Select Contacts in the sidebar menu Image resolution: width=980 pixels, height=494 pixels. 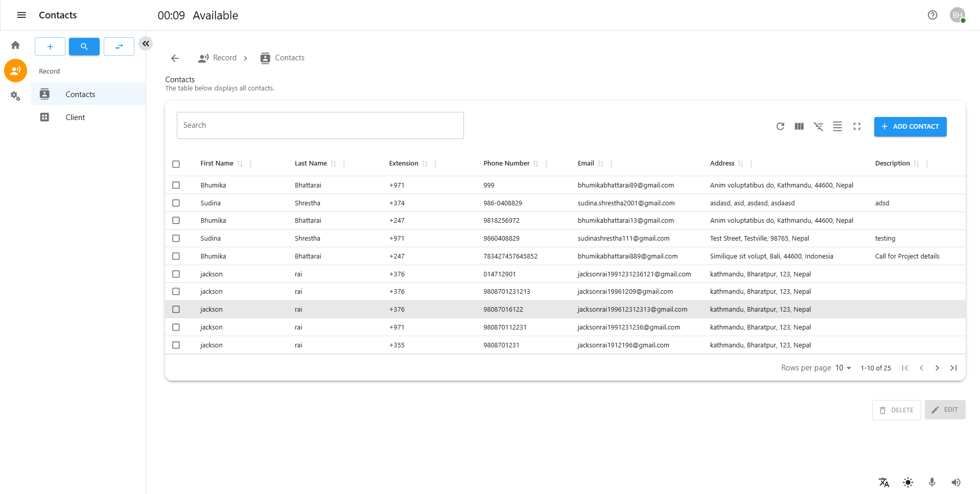tap(80, 95)
